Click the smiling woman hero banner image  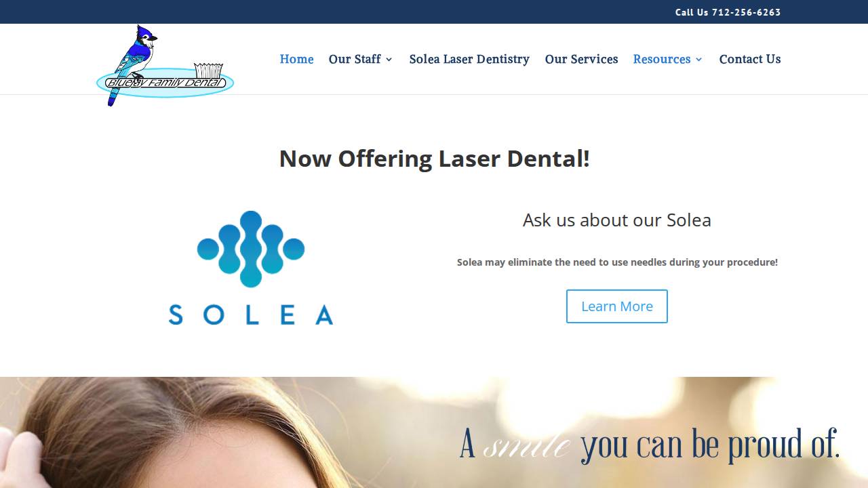434,432
